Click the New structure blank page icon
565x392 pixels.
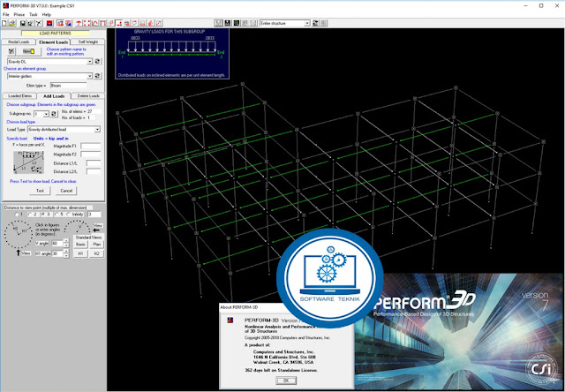coord(4,23)
